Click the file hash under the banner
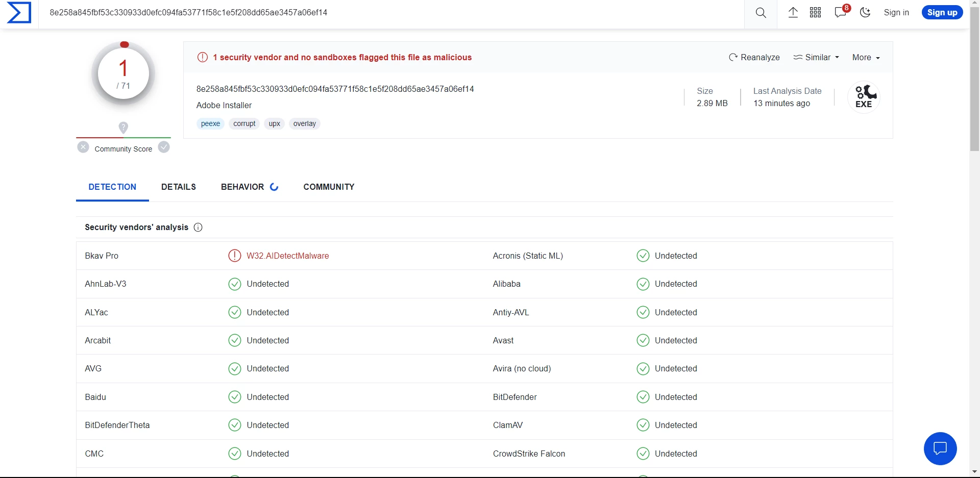This screenshot has width=980, height=478. tap(335, 89)
